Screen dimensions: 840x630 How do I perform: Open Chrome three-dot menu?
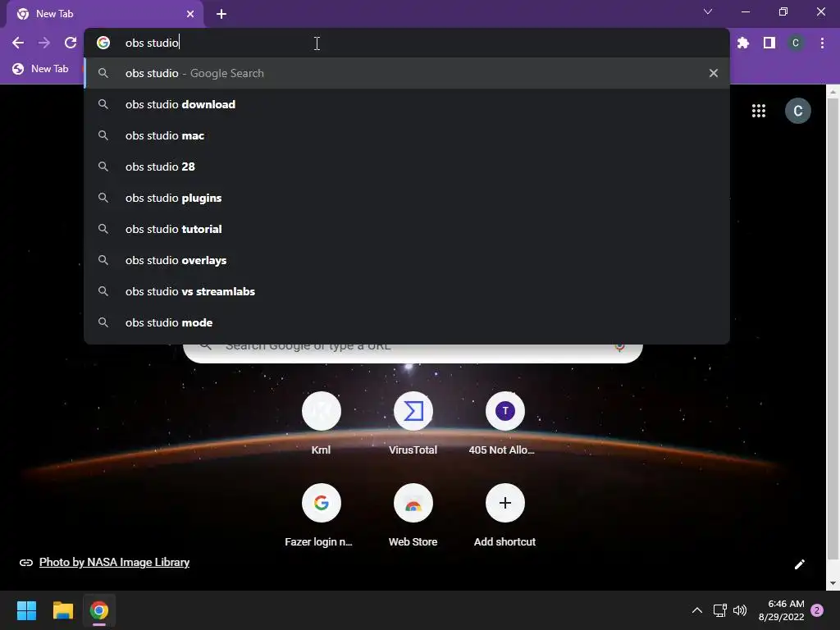pyautogui.click(x=822, y=43)
